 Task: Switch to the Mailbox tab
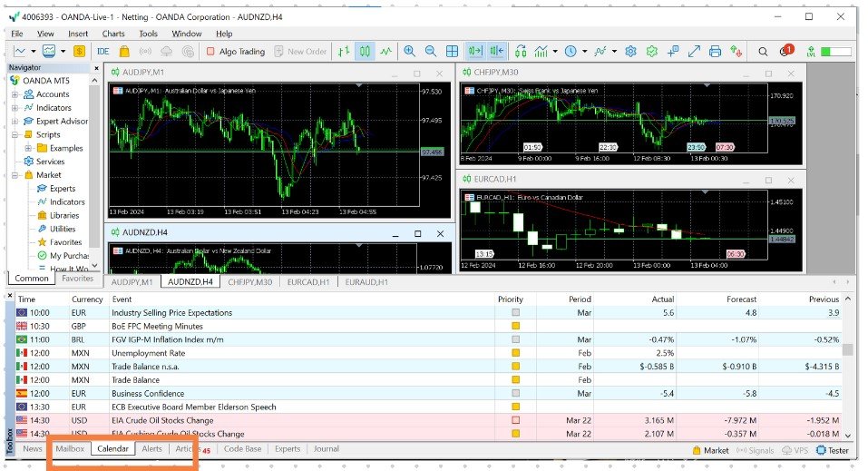point(70,449)
